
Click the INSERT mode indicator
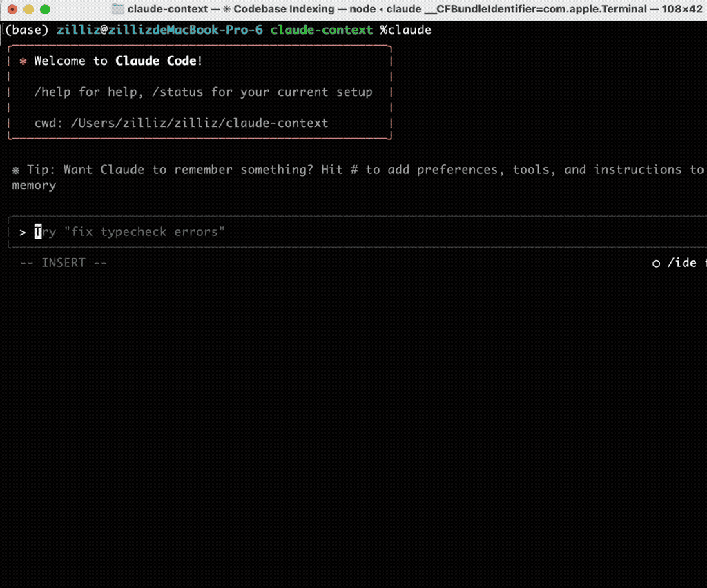(x=64, y=263)
